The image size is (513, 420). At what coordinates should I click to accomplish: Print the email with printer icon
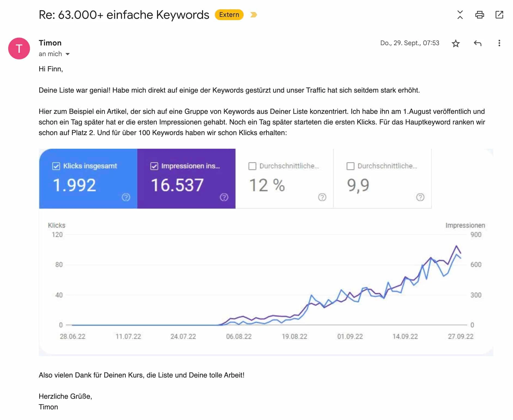480,15
